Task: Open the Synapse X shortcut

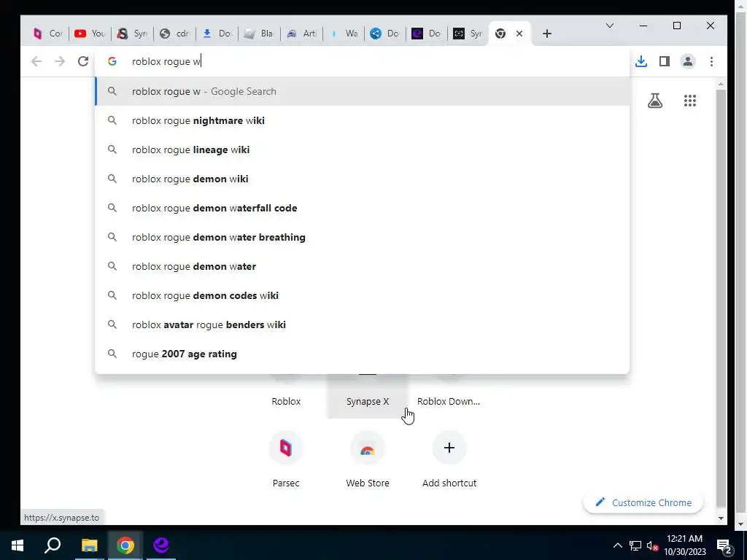Action: point(368,395)
